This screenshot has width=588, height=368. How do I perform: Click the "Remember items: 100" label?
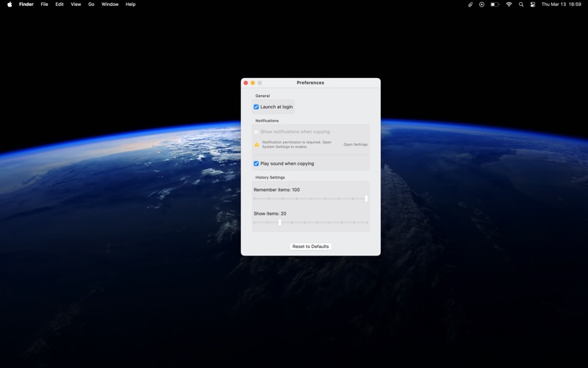tap(277, 190)
